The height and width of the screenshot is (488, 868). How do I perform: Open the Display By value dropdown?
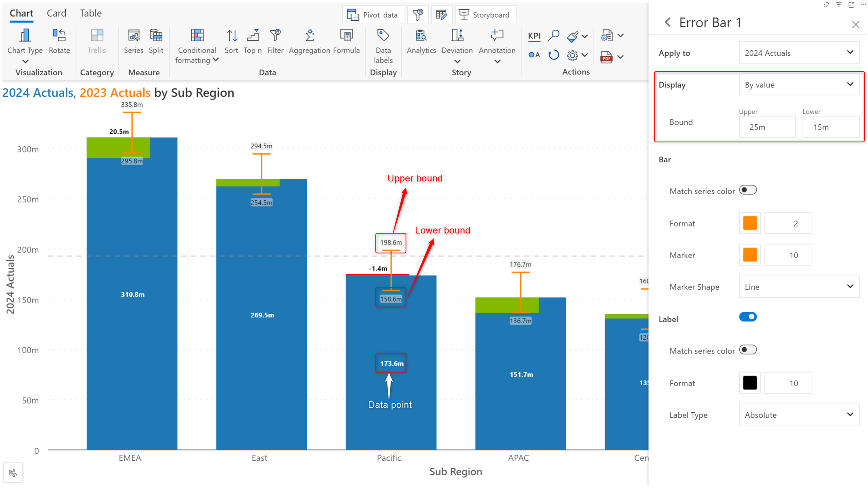799,84
